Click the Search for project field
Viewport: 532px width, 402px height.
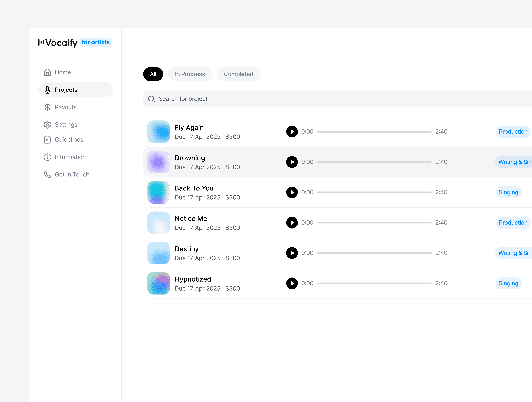pos(337,99)
